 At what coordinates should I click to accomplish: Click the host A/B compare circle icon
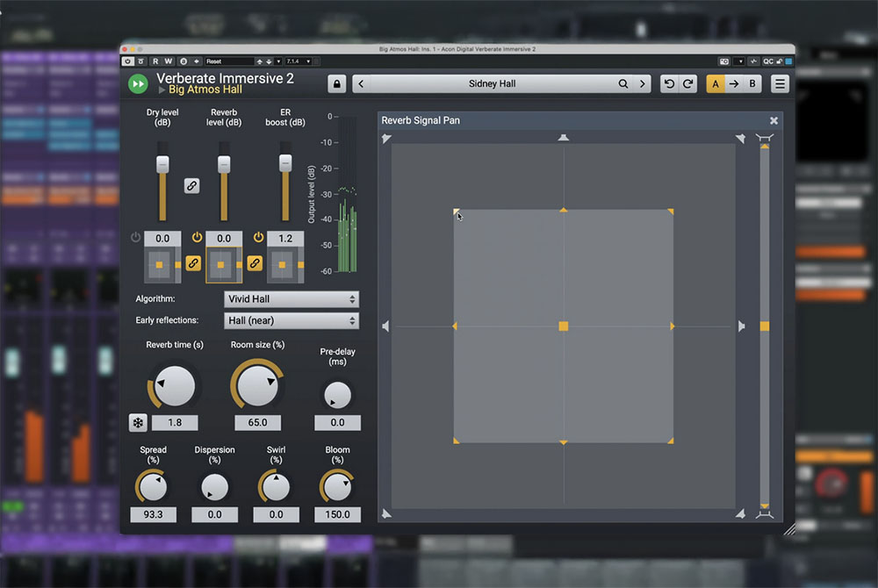184,61
